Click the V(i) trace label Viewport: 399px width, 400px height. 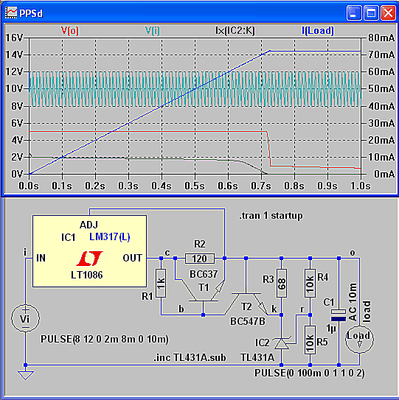tap(152, 31)
